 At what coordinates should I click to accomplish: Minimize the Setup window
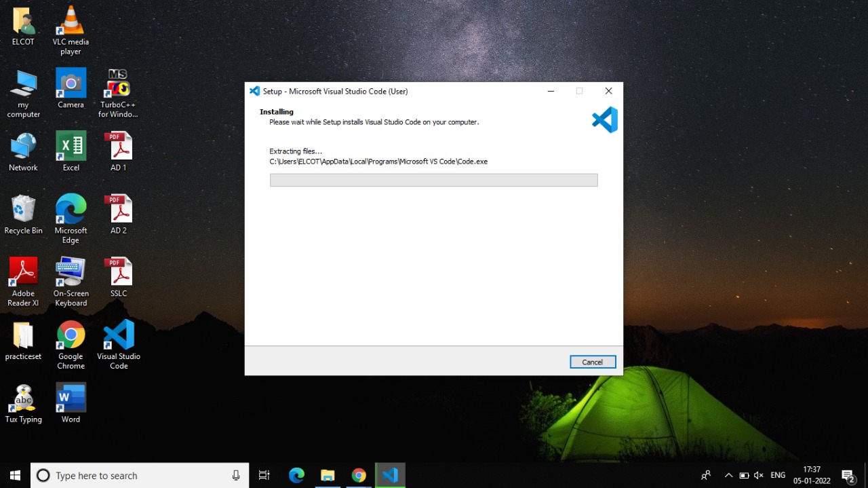(551, 91)
